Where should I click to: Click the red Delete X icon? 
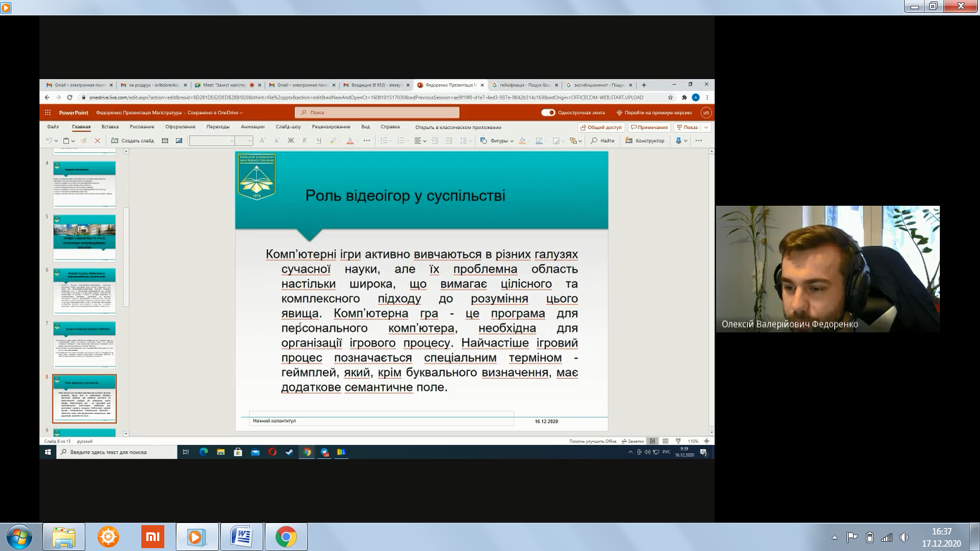98,141
